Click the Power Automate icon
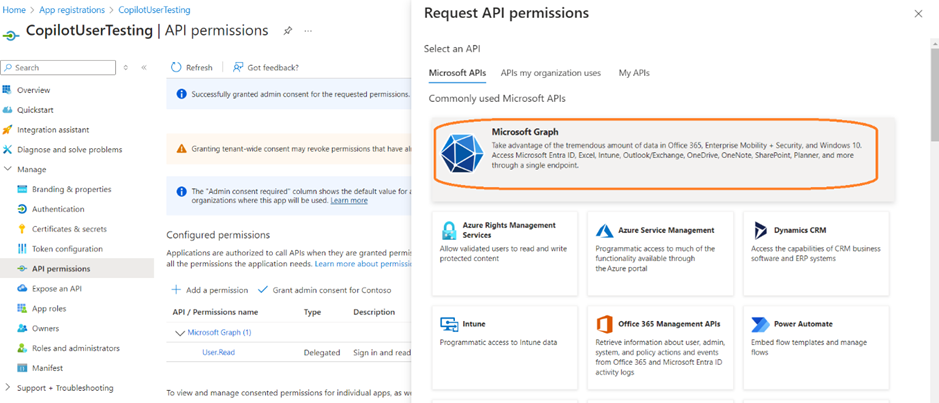Image resolution: width=939 pixels, height=403 pixels. [759, 325]
